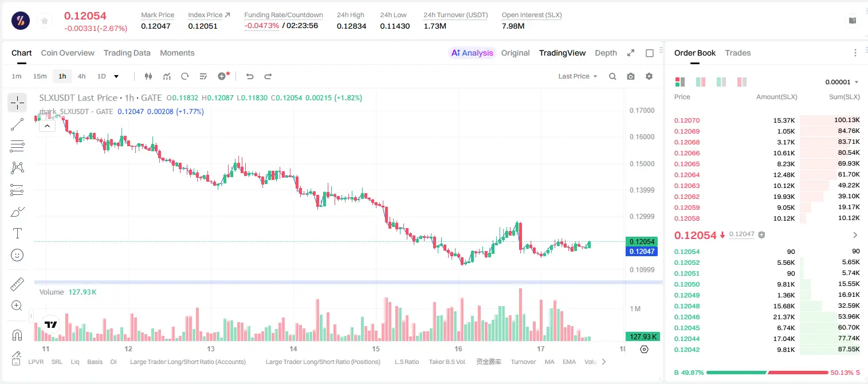The width and height of the screenshot is (868, 384).
Task: Toggle the square layout checkbox beside fullscreen
Action: coord(650,53)
